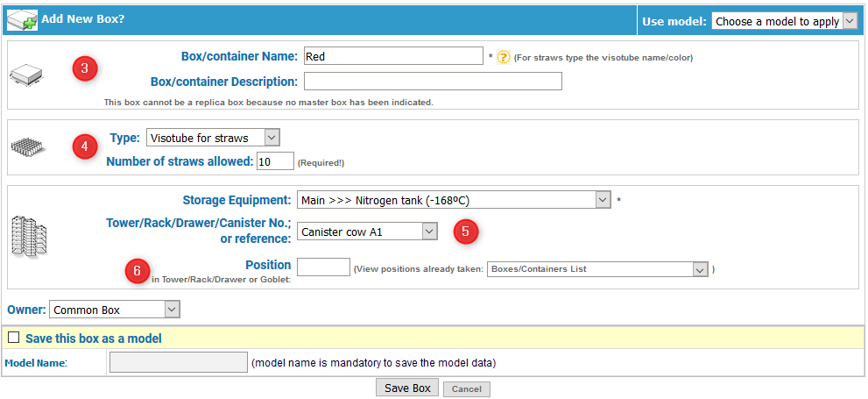Click the Use model label
Screen dimensions: 868x399
point(674,22)
